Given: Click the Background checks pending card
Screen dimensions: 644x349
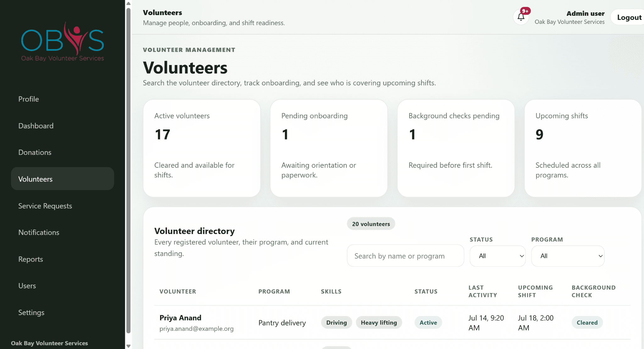Looking at the screenshot, I should [456, 148].
